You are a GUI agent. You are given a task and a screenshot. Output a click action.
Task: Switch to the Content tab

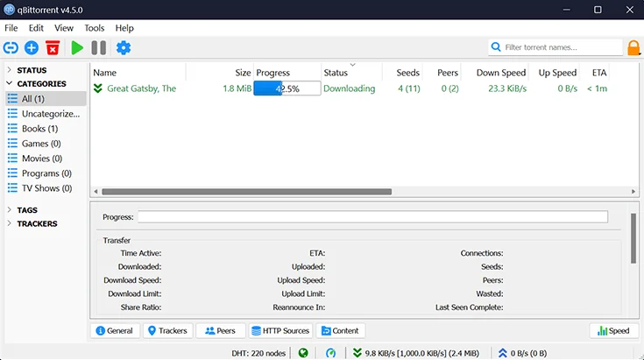click(x=340, y=330)
